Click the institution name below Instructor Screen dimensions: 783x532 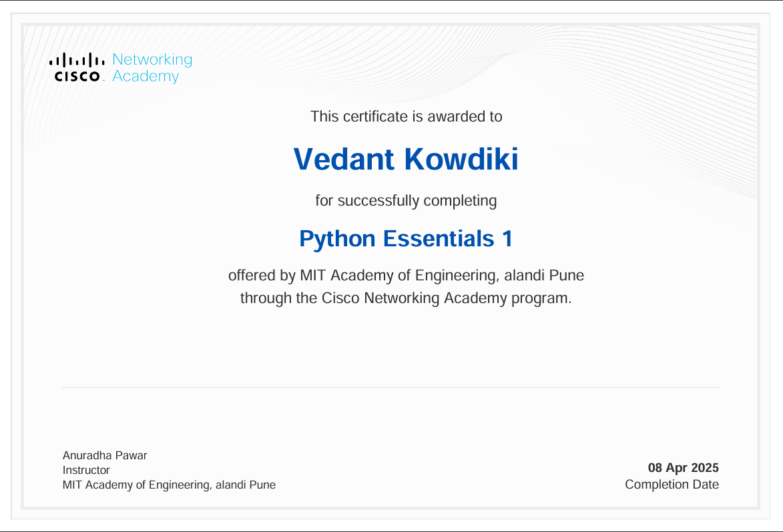169,485
